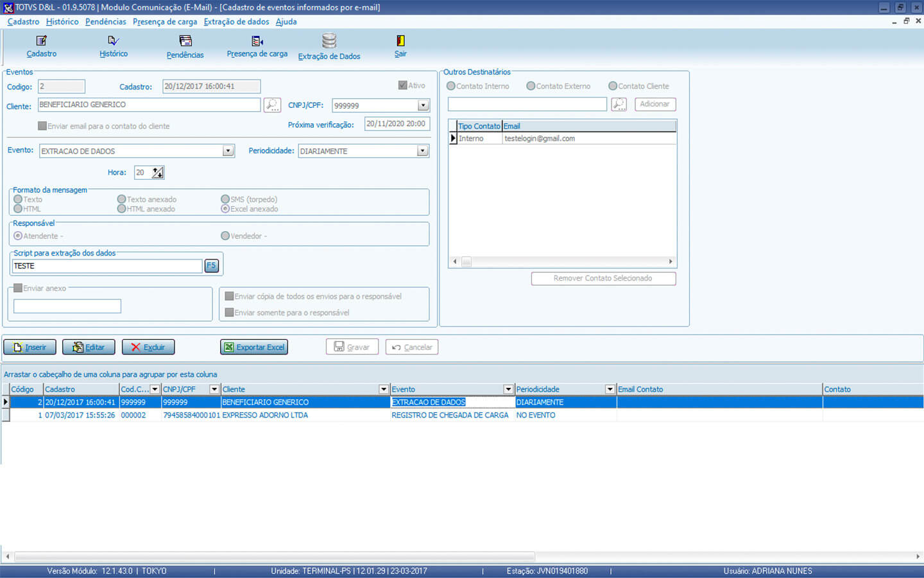
Task: Click the Extração de Dados database icon
Action: [329, 41]
